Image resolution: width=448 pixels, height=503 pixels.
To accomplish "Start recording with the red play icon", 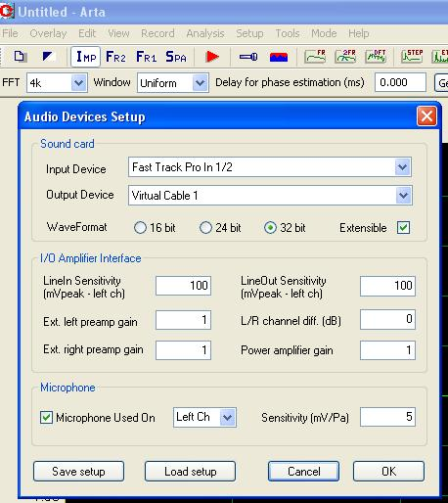I will (212, 57).
